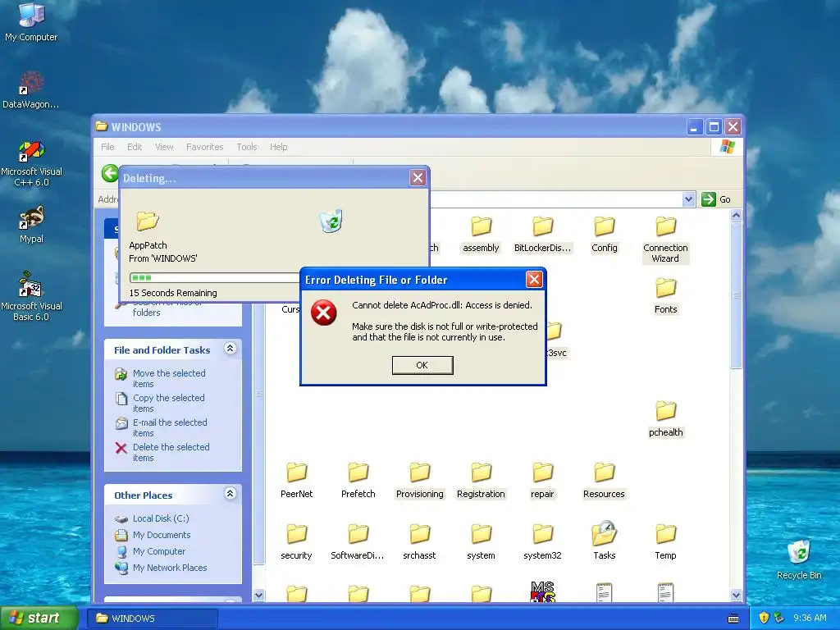Select the Prefetch folder
Image resolution: width=840 pixels, height=630 pixels.
click(x=358, y=480)
